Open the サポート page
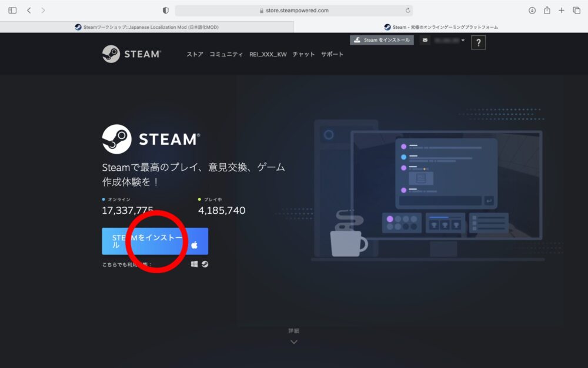Viewport: 588px width, 368px height. 332,54
